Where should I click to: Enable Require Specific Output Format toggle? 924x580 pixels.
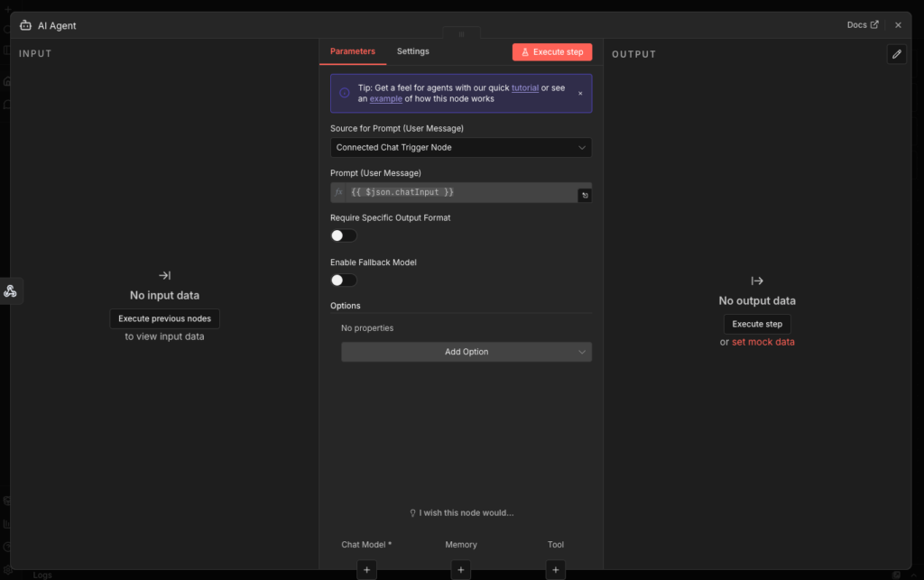tap(344, 235)
